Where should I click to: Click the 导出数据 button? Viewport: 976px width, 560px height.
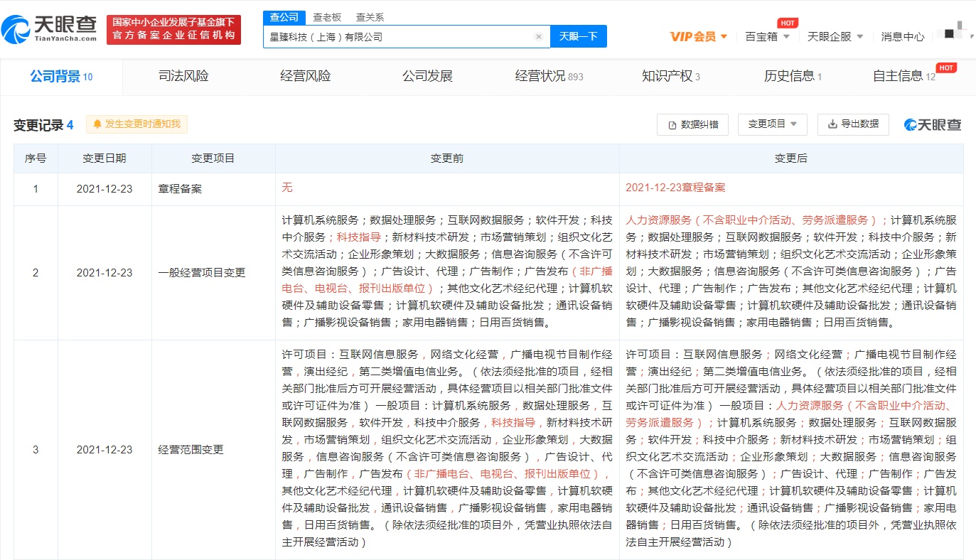853,124
